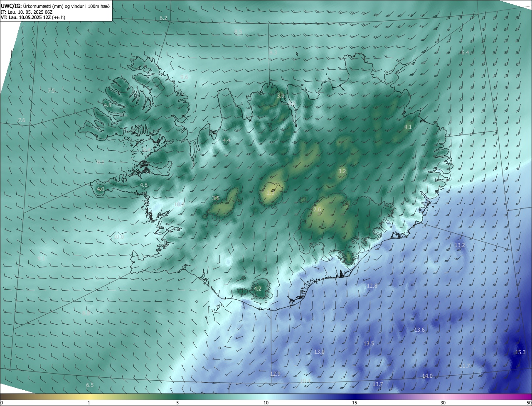
Task: Click the 13.0 value label
Action: point(319,352)
